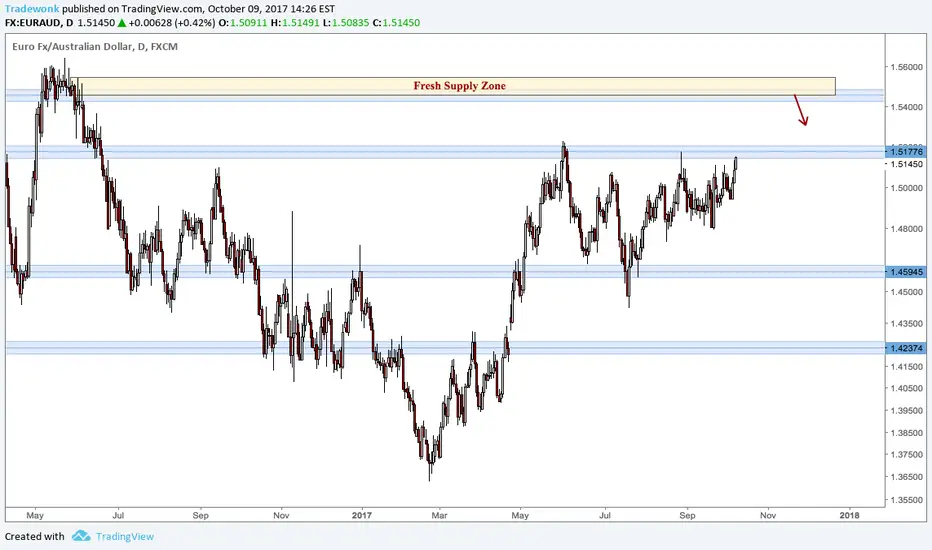Click the 2018 label on time axis
Viewport: 932px width, 550px height.
coord(849,516)
